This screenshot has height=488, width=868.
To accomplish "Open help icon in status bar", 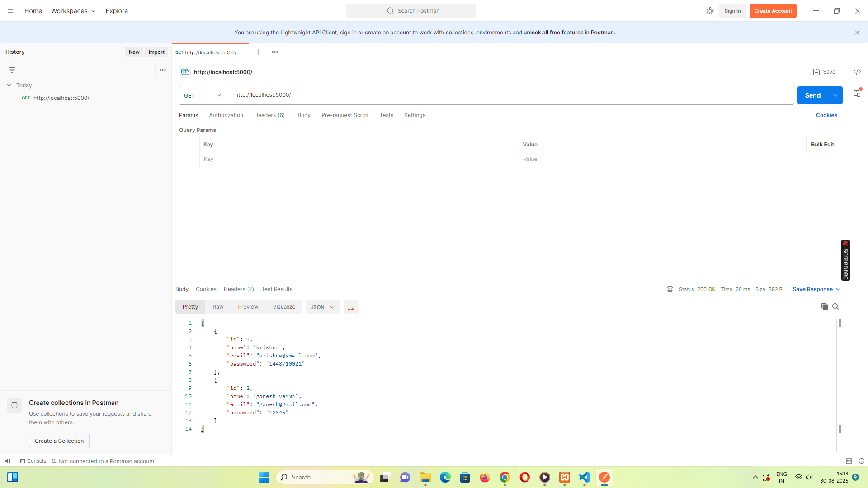I will click(x=862, y=461).
